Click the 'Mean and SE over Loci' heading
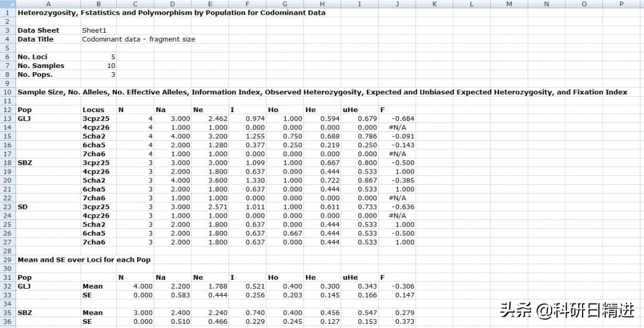Viewport: 644px width, 328px height. tap(84, 259)
